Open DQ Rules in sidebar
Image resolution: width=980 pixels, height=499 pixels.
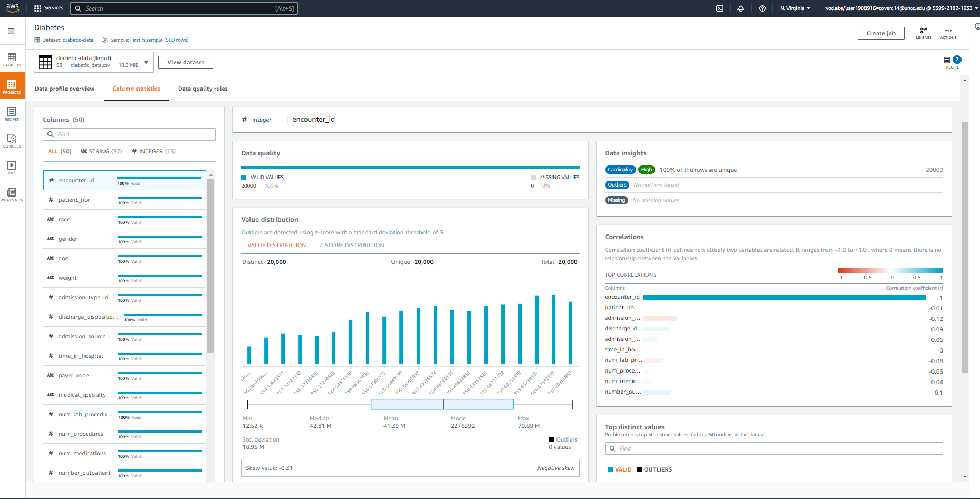[x=12, y=141]
